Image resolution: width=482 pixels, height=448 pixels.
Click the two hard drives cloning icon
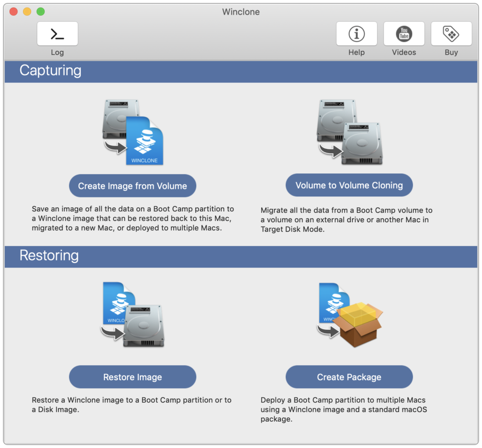[350, 132]
